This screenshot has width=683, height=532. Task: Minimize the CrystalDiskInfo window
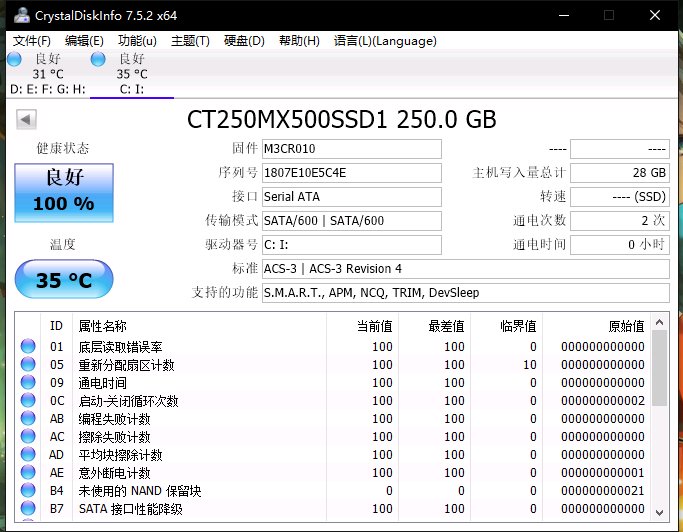click(564, 15)
